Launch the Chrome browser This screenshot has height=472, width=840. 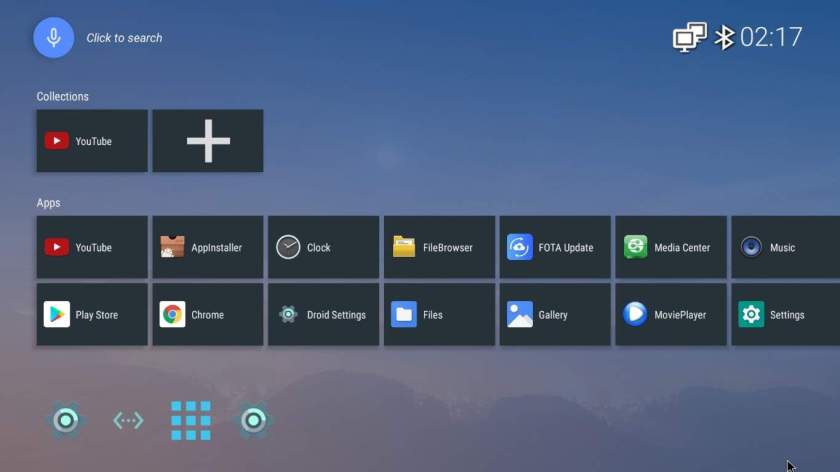coord(208,314)
